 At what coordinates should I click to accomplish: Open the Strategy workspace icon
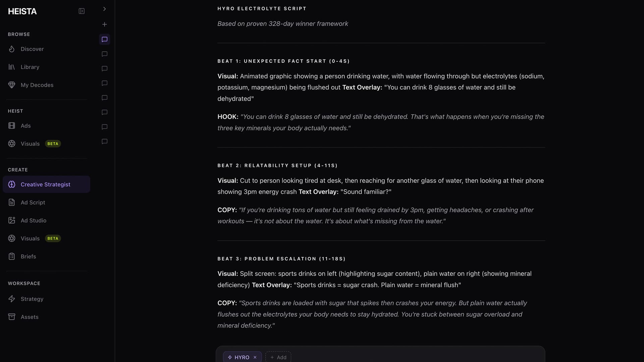pyautogui.click(x=12, y=299)
